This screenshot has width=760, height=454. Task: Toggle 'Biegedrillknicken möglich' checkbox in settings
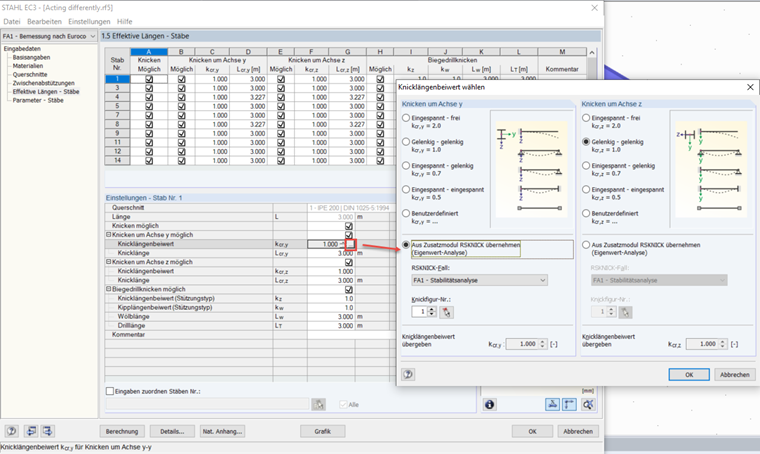point(348,289)
